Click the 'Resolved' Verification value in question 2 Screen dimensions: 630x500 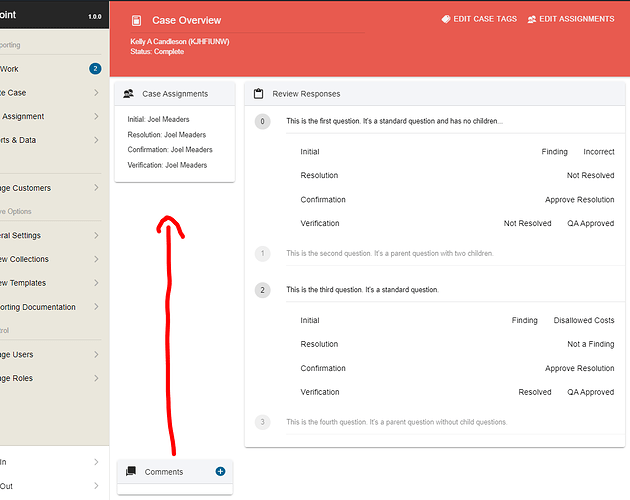coord(535,392)
